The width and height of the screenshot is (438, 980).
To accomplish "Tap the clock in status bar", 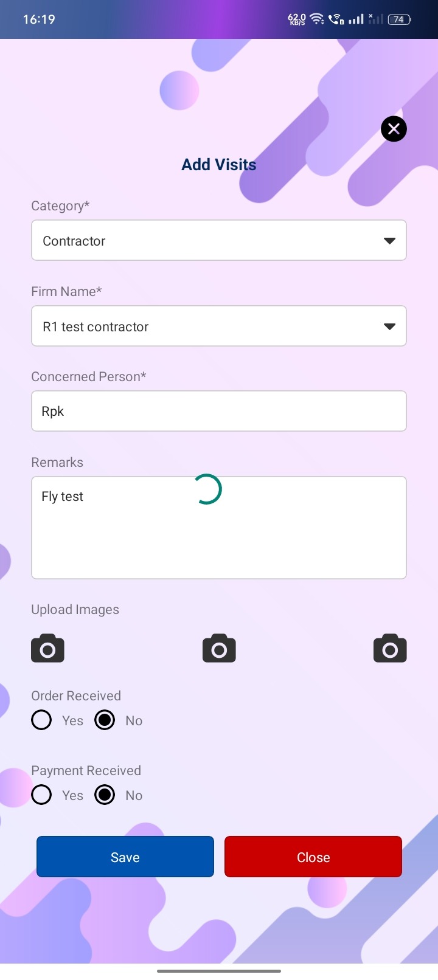I will pos(39,19).
